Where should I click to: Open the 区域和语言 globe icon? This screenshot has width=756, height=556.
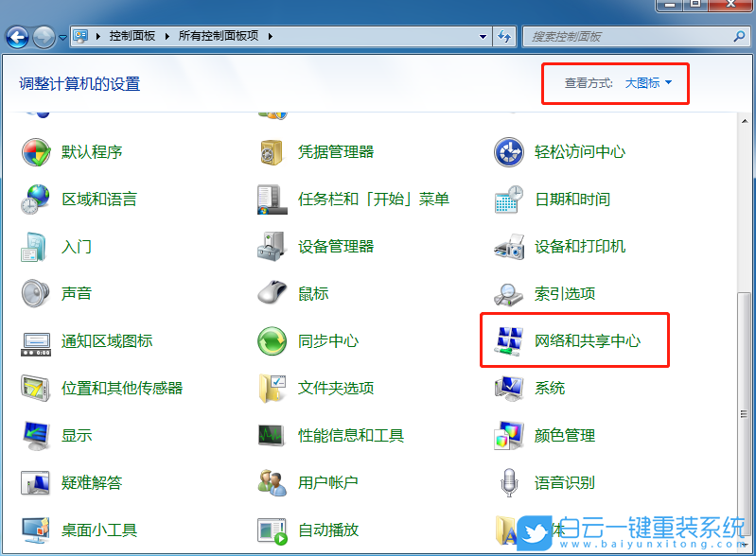coord(36,199)
